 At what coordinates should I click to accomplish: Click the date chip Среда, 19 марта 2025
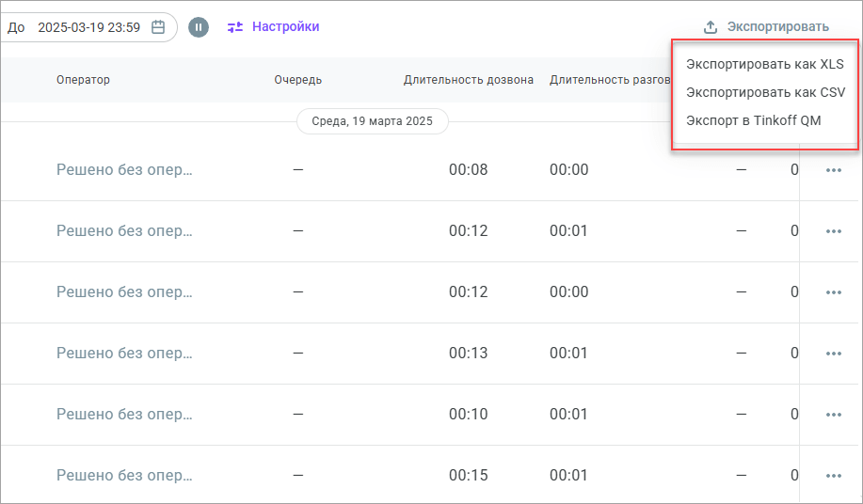pyautogui.click(x=372, y=121)
